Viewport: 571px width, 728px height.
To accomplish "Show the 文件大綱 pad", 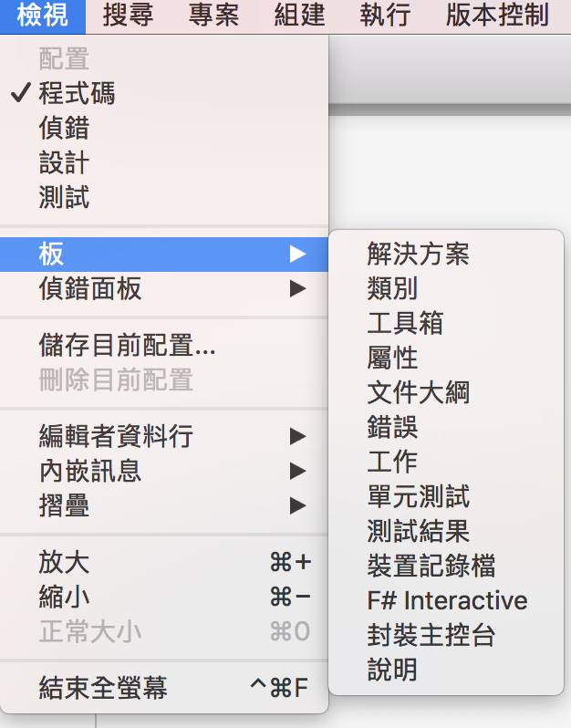I will coord(446,392).
